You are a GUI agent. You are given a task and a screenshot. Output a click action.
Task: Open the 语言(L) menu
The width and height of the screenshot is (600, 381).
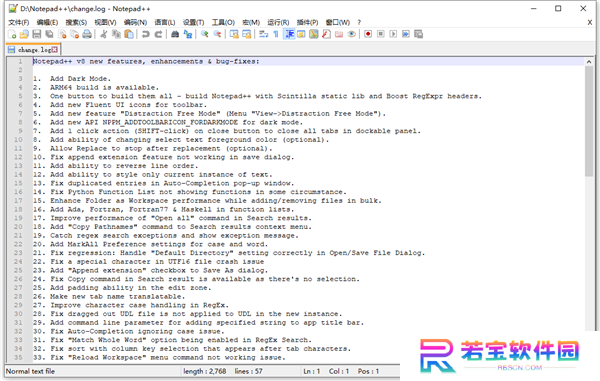(165, 22)
